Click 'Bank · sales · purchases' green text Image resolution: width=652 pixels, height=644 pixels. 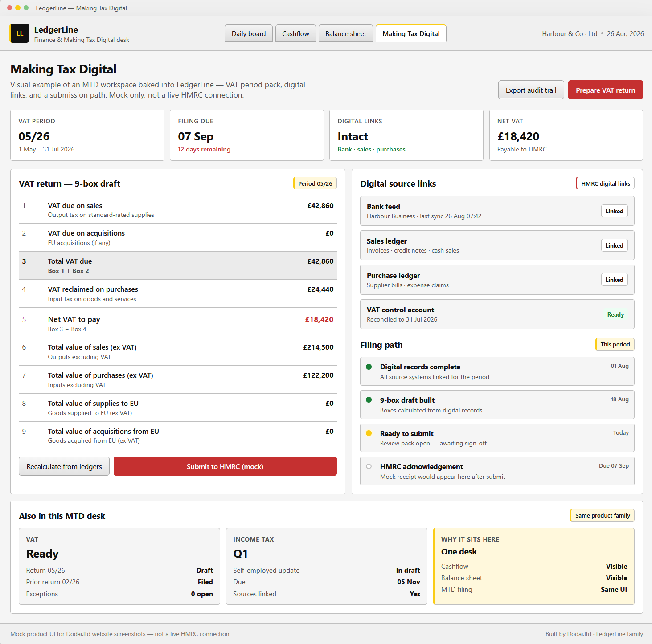click(371, 149)
